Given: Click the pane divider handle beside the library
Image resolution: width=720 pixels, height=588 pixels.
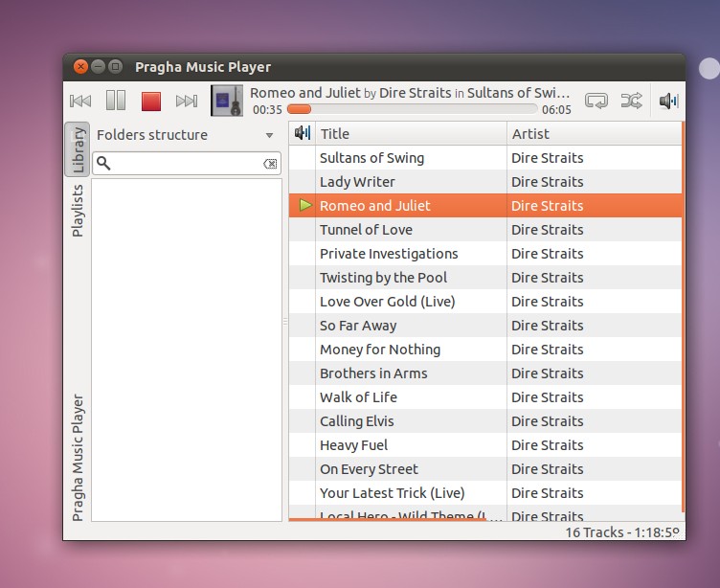Looking at the screenshot, I should (x=285, y=322).
